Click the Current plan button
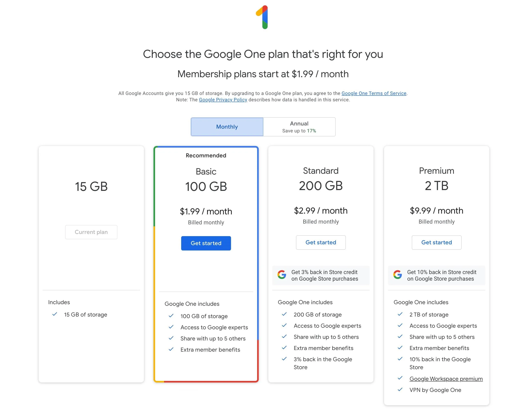The height and width of the screenshot is (420, 529). click(91, 232)
